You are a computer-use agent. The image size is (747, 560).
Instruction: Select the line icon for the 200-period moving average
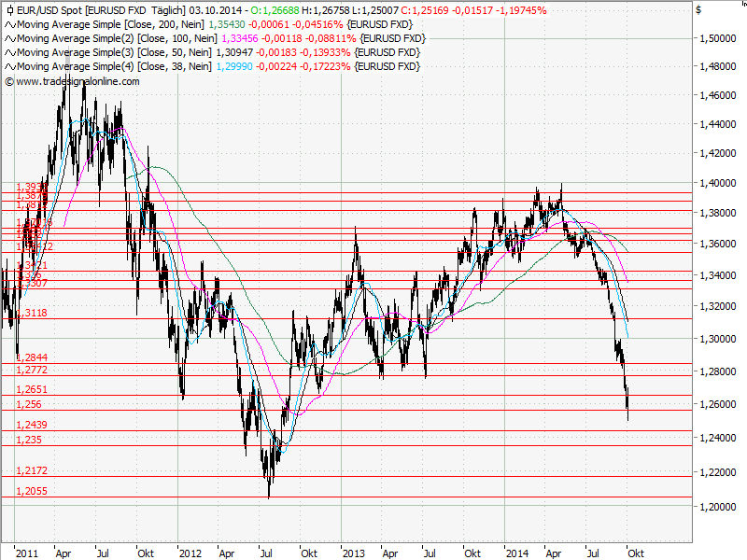10,25
